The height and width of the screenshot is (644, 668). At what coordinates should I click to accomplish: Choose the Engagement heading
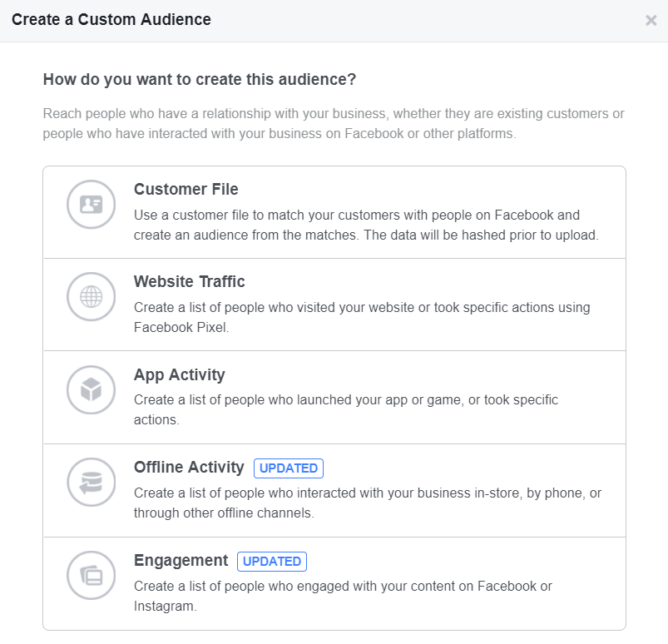181,560
